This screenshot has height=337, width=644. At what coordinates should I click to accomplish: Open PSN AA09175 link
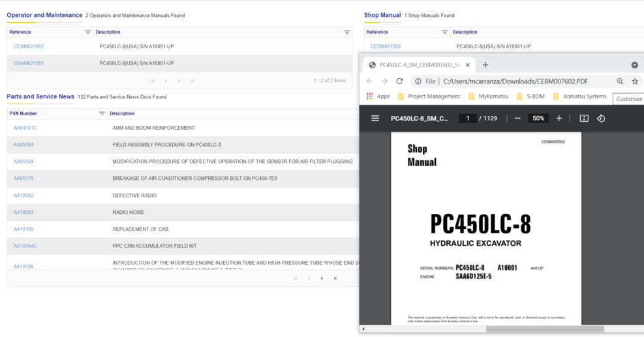coord(23,178)
